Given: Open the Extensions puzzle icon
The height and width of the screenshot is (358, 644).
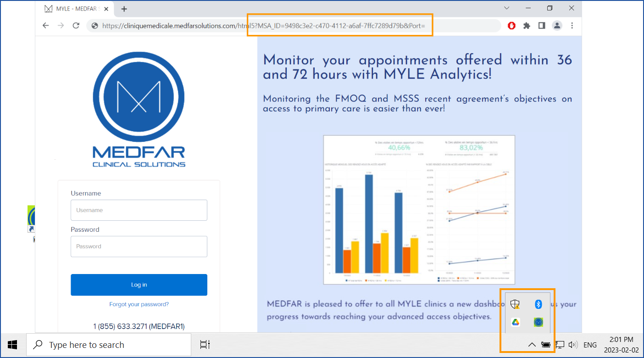Looking at the screenshot, I should 527,26.
